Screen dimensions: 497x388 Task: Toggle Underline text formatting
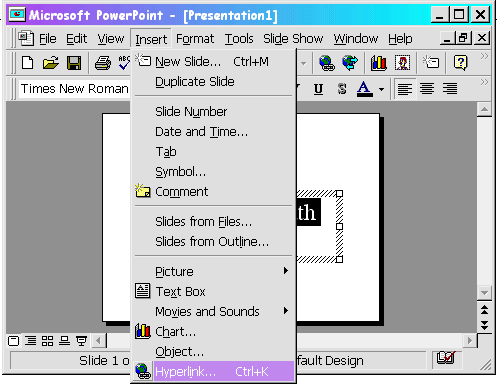(318, 89)
